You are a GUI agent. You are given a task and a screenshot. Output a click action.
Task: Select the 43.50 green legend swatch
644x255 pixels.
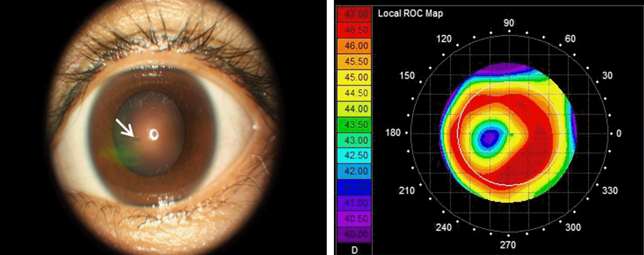(x=354, y=124)
